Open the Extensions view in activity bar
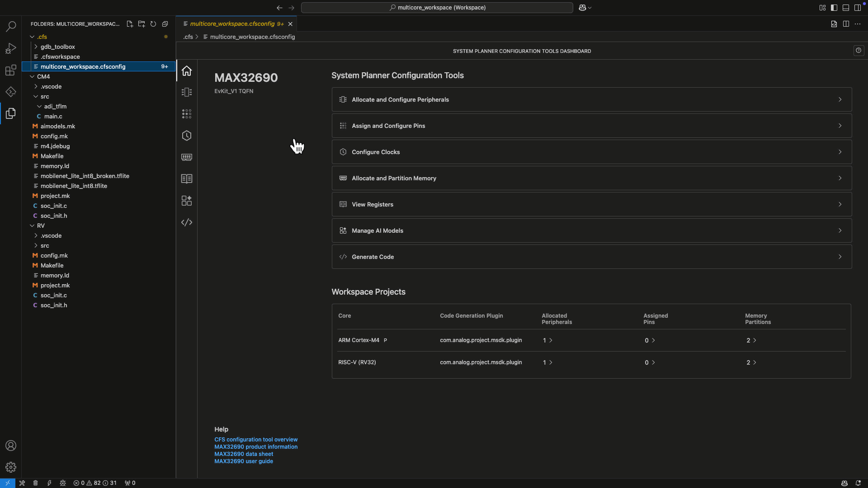 11,70
